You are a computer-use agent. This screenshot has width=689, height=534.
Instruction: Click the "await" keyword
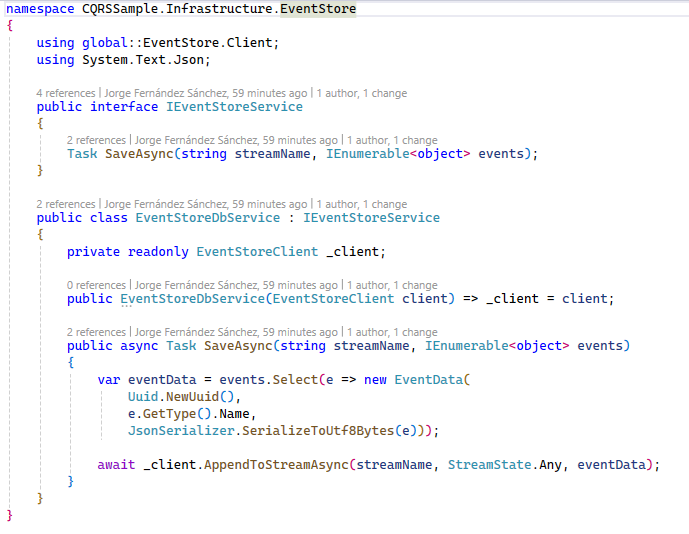click(116, 465)
